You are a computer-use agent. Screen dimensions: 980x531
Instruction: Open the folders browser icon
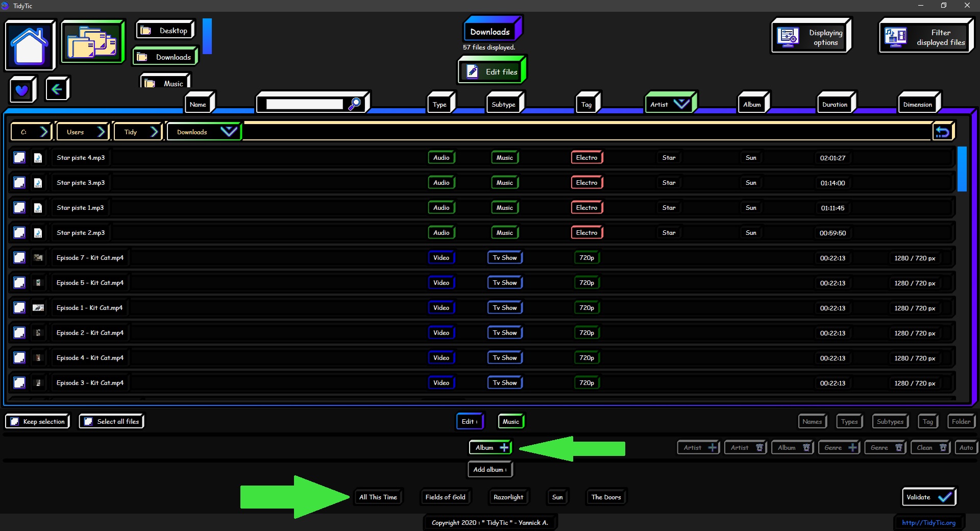click(x=92, y=42)
